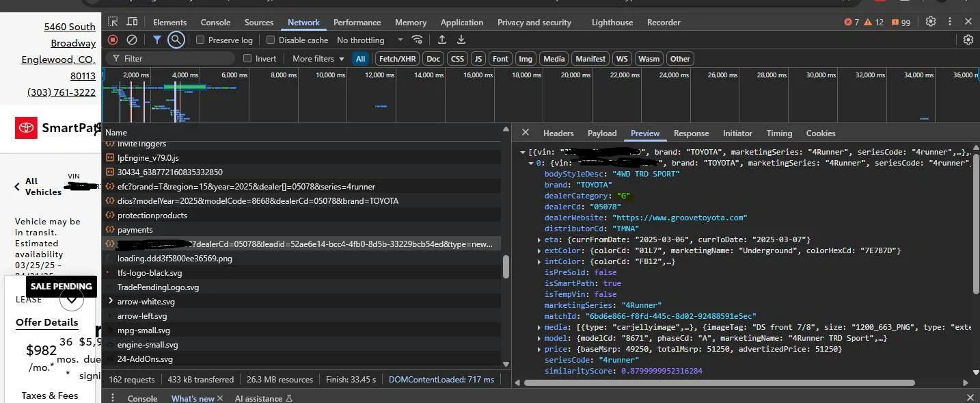Image resolution: width=980 pixels, height=403 pixels.
Task: Open the No throttling dropdown
Action: tap(369, 40)
